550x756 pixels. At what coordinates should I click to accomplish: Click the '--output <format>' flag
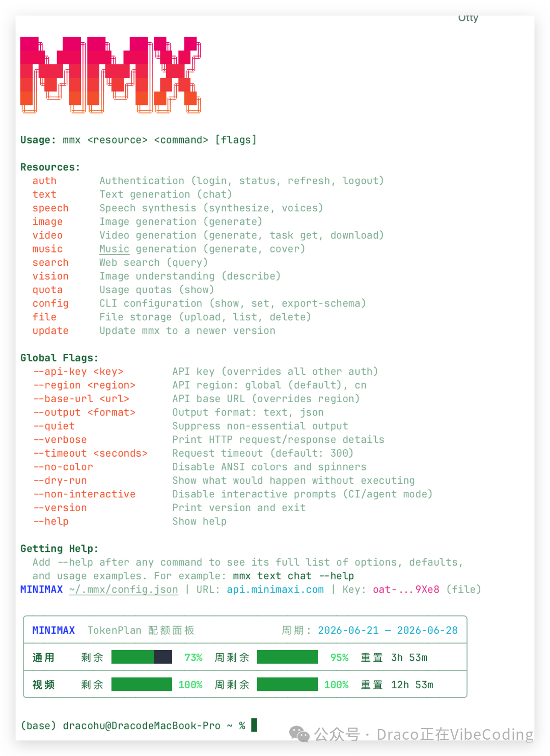(85, 412)
